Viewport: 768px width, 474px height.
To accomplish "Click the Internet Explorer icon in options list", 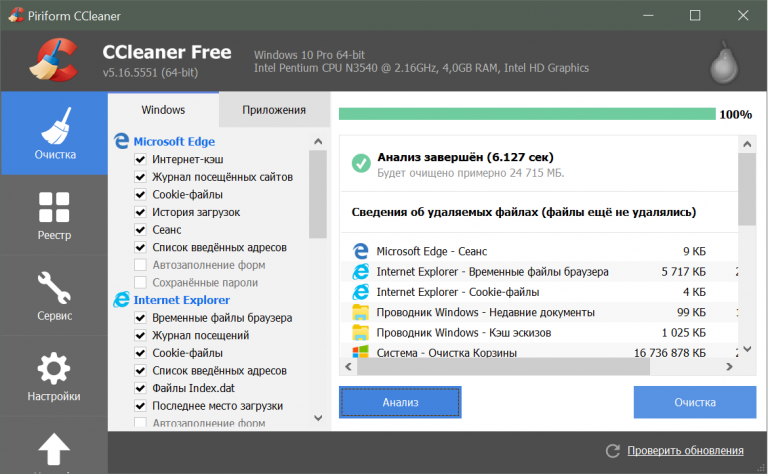I will (121, 300).
